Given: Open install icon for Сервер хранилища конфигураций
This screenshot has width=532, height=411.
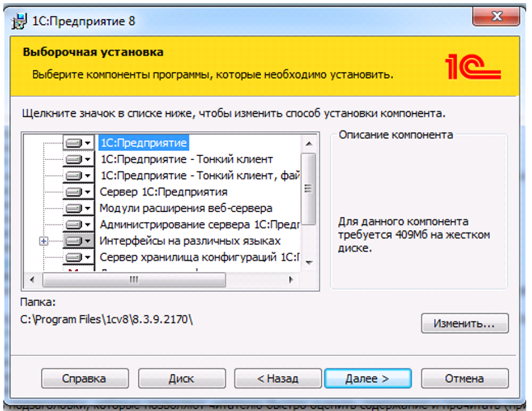Looking at the screenshot, I should (78, 257).
